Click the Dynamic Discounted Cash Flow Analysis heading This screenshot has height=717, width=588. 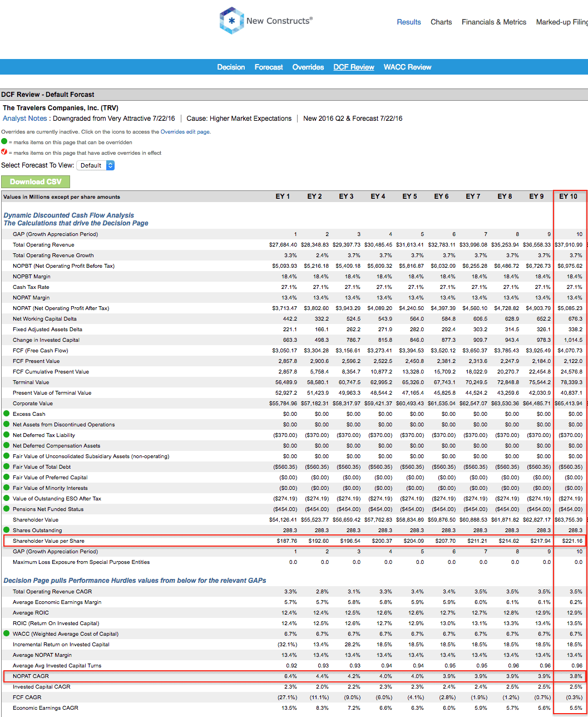(68, 215)
